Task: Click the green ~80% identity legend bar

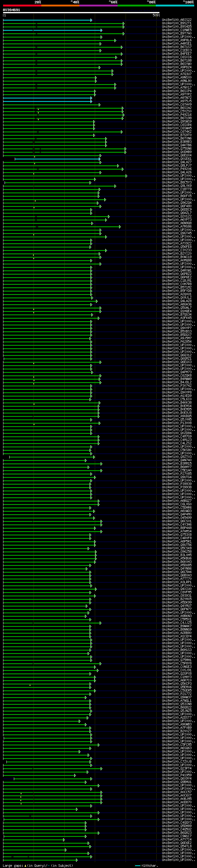Action: [137, 6]
